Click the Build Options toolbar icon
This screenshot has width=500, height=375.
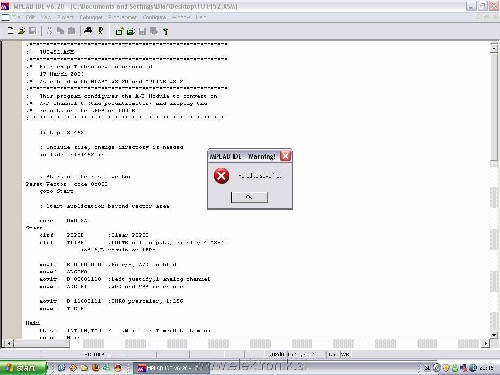pos(166,31)
